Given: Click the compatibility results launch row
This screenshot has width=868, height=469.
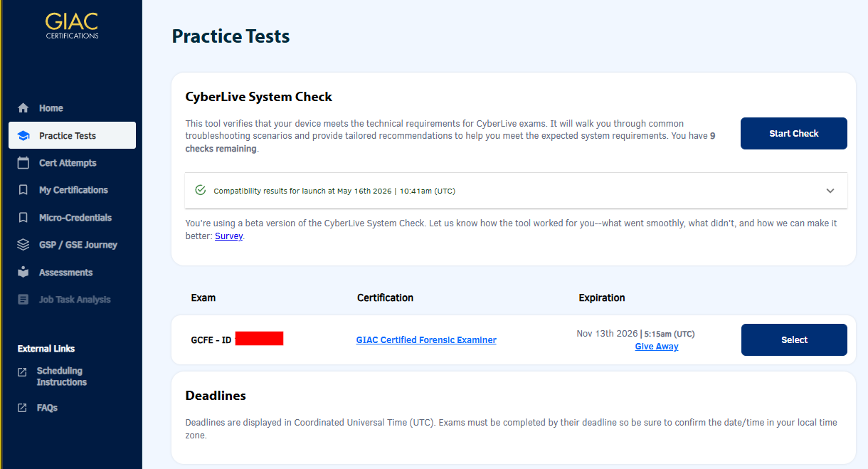Looking at the screenshot, I should pyautogui.click(x=516, y=191).
